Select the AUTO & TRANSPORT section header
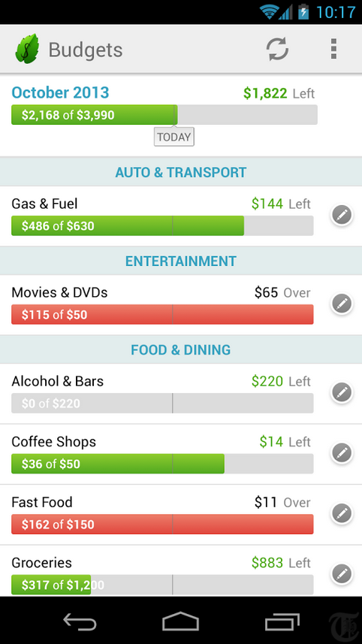Image resolution: width=362 pixels, height=644 pixels. [x=181, y=172]
